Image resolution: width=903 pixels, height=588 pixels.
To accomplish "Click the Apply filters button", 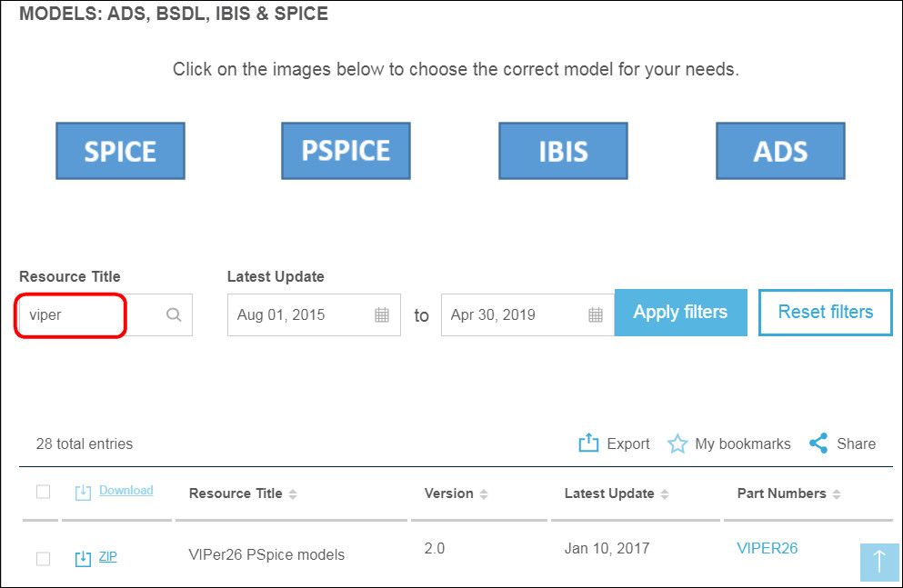I will [681, 313].
